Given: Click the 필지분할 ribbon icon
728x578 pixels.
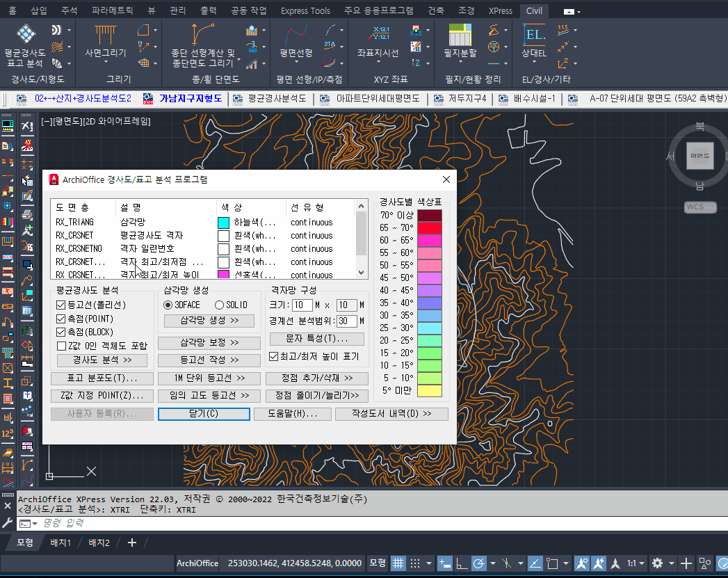Looking at the screenshot, I should coord(460,35).
